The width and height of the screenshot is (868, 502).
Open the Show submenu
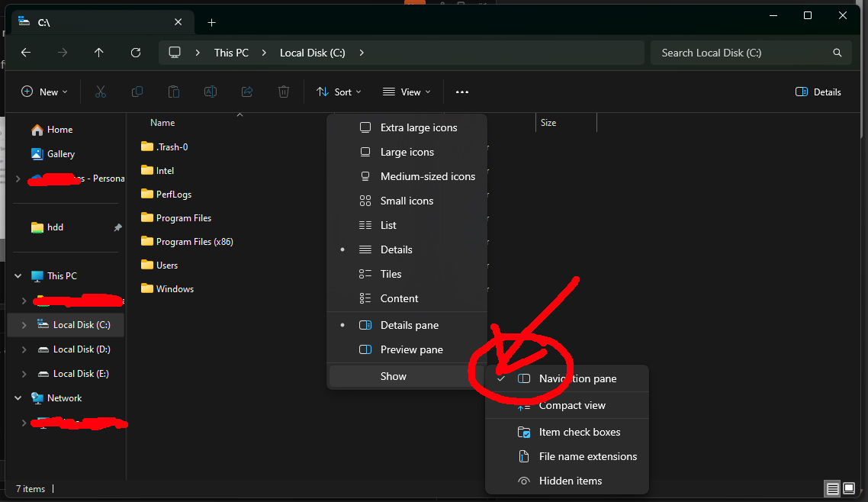pos(407,376)
